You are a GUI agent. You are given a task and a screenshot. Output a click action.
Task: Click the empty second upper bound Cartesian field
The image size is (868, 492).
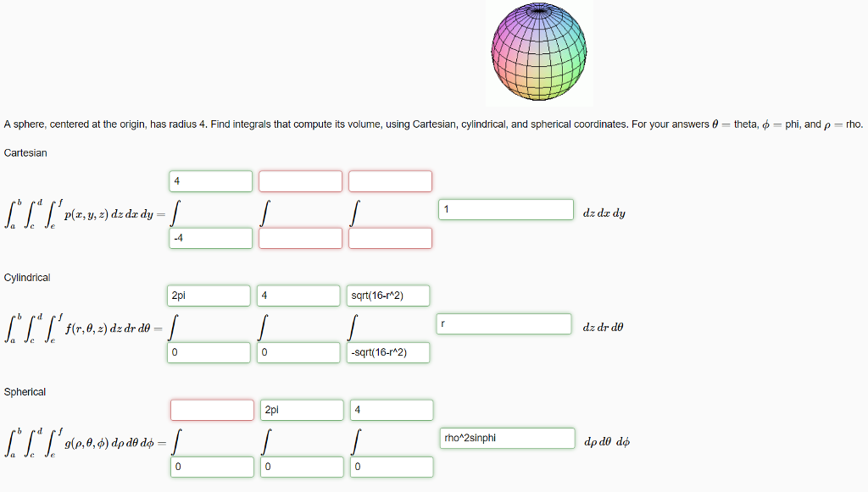coord(302,180)
